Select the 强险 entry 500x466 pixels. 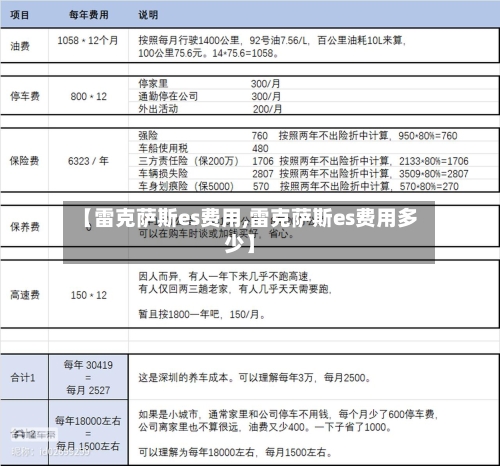pos(148,135)
